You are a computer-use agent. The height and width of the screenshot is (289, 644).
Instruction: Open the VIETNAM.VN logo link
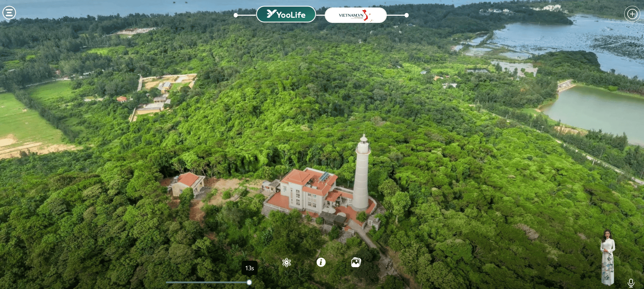(x=355, y=15)
